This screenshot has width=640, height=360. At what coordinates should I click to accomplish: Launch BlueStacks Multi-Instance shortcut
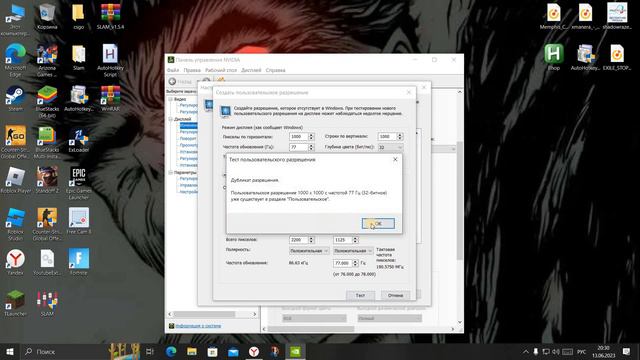pos(47,142)
